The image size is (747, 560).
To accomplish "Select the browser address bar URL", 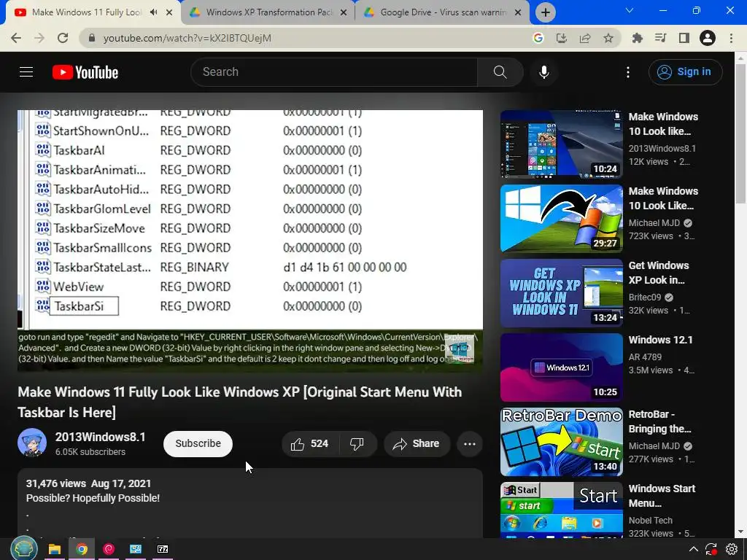I will click(x=187, y=38).
